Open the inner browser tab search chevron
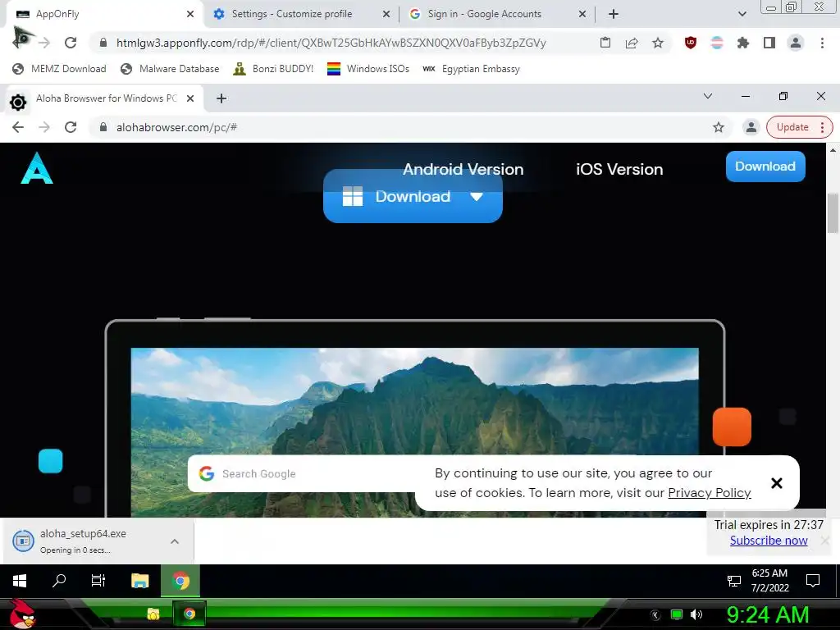Image resolution: width=840 pixels, height=630 pixels. [x=708, y=97]
